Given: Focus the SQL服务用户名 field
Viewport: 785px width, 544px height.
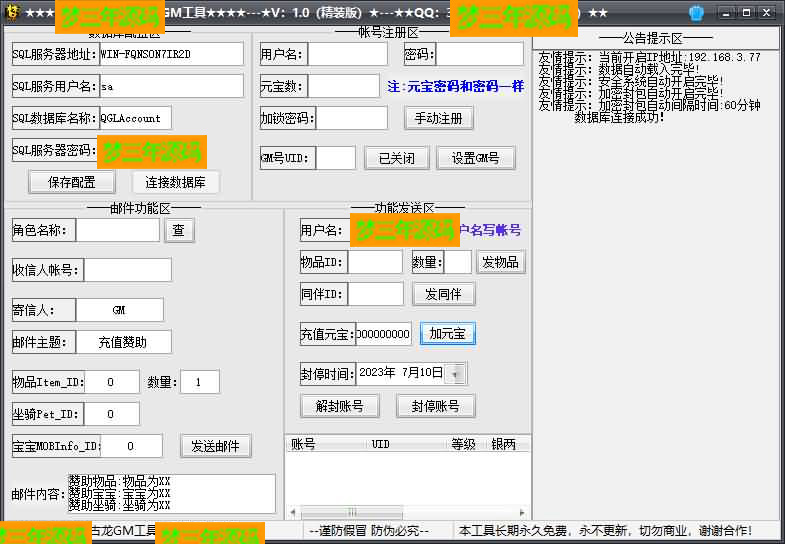Looking at the screenshot, I should pos(171,86).
